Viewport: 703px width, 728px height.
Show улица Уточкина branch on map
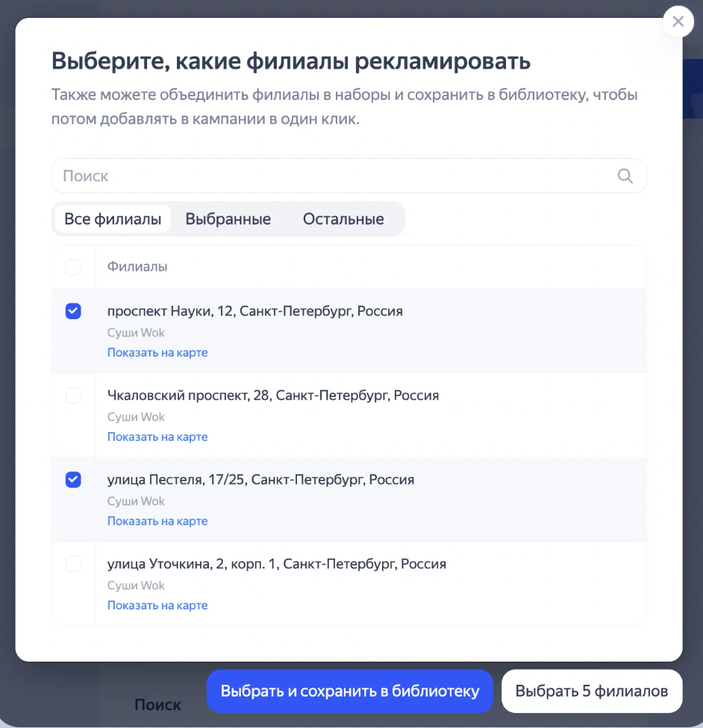coord(157,606)
